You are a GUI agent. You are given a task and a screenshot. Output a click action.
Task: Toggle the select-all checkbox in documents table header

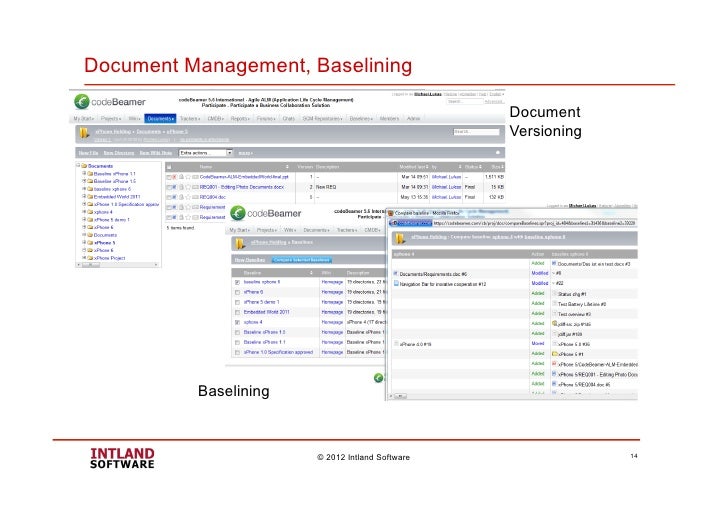(169, 167)
